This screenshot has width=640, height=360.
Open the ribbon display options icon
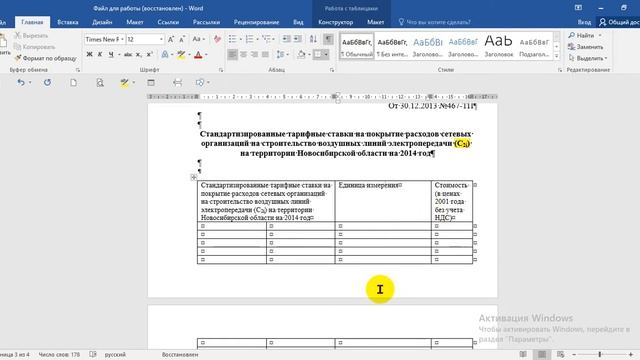coord(578,8)
